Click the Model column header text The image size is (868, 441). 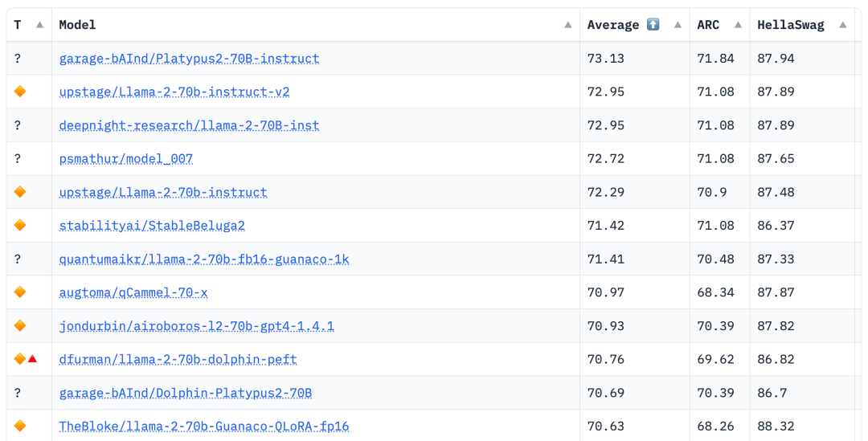tap(77, 25)
